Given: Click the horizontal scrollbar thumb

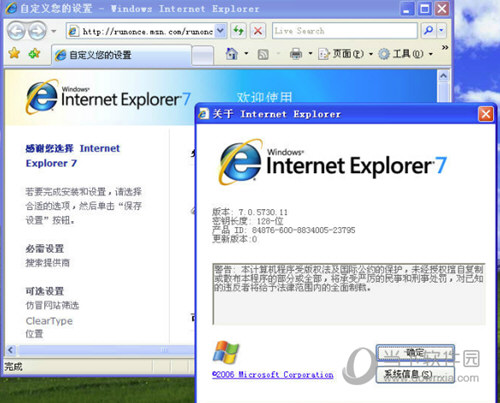Looking at the screenshot, I should tap(106, 350).
